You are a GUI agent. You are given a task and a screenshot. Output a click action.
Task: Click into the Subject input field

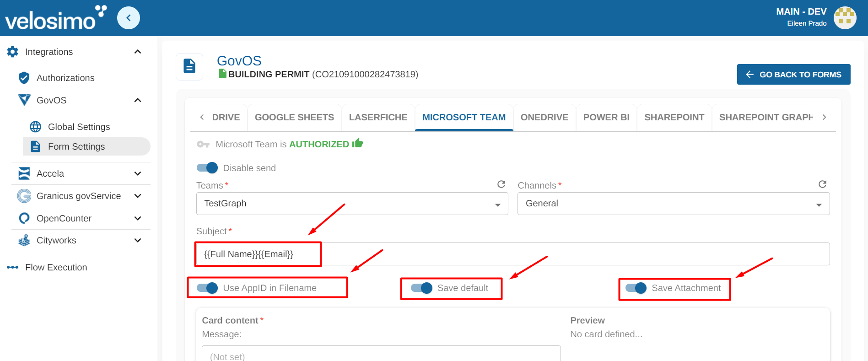tap(513, 254)
